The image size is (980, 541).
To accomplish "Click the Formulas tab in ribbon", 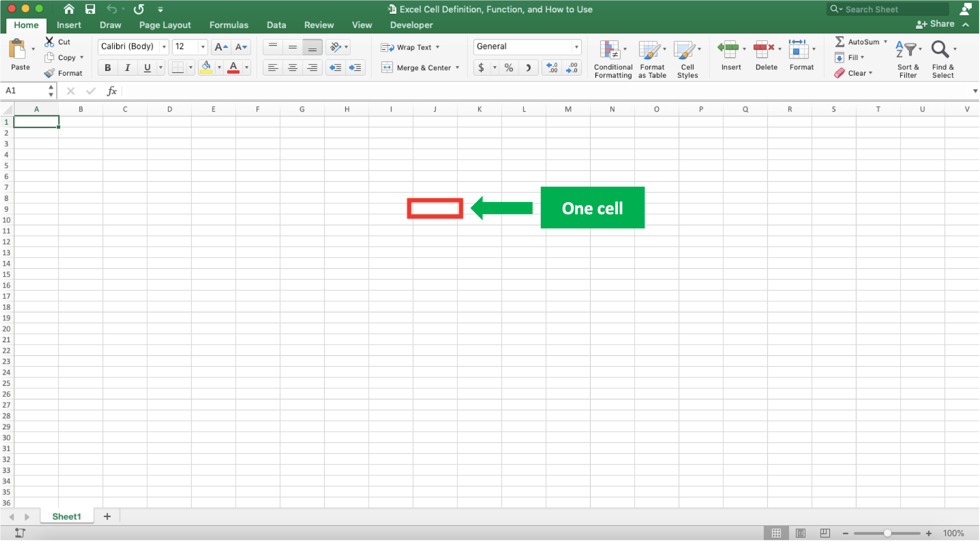I will coord(228,24).
